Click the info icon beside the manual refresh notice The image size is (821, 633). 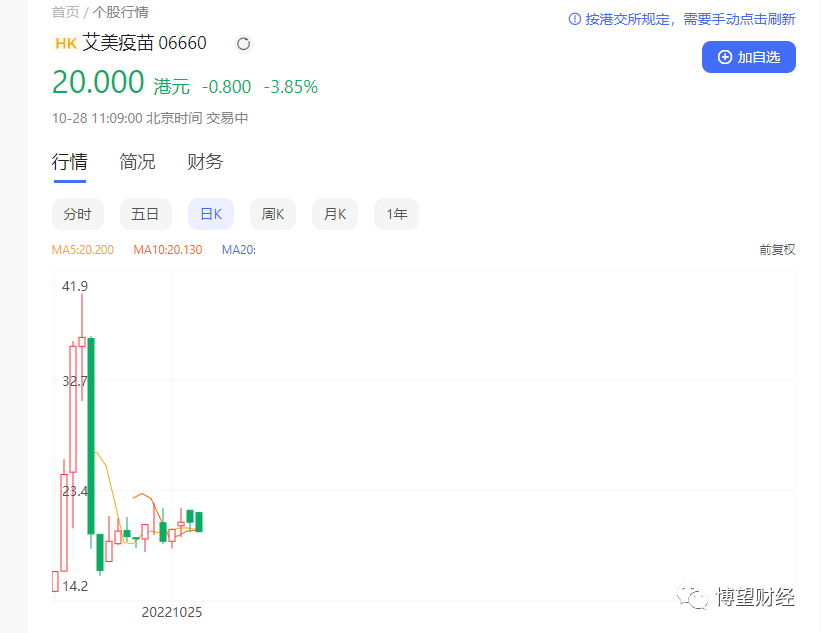[574, 19]
